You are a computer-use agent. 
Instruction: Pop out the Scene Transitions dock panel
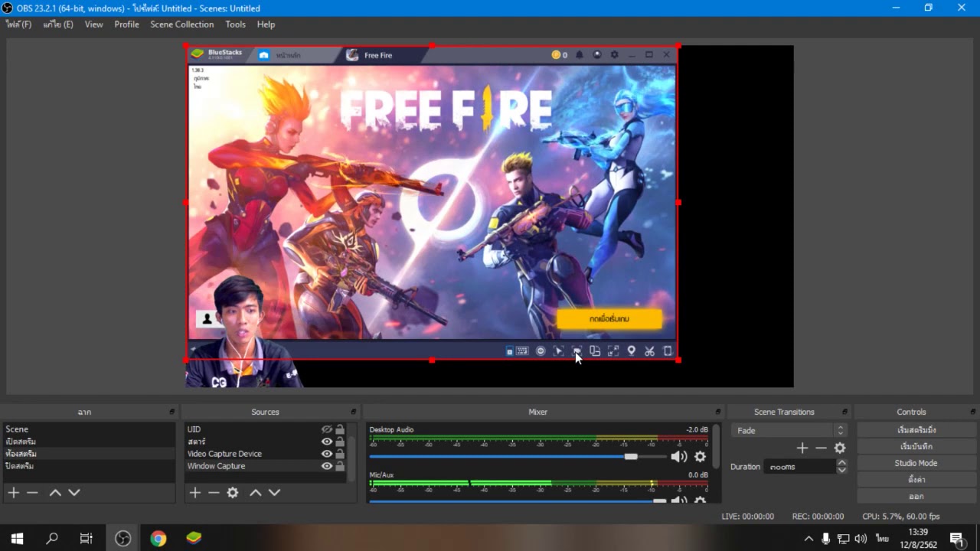tap(844, 412)
